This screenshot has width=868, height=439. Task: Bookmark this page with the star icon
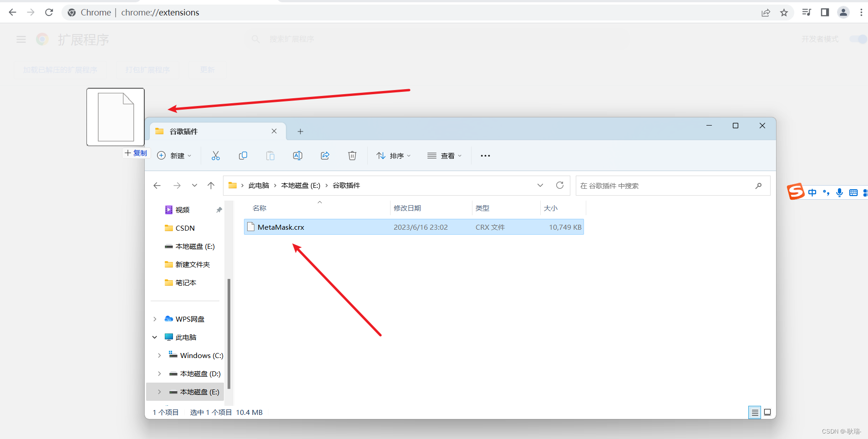click(784, 13)
